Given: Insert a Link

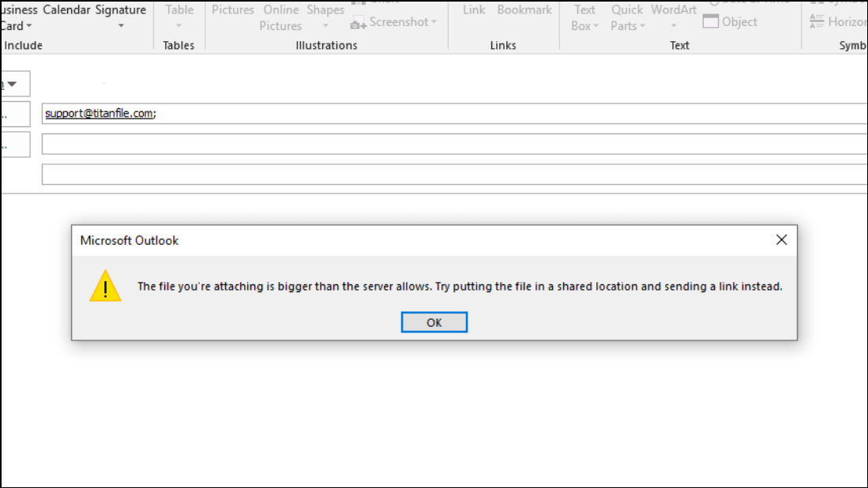Looking at the screenshot, I should (474, 10).
